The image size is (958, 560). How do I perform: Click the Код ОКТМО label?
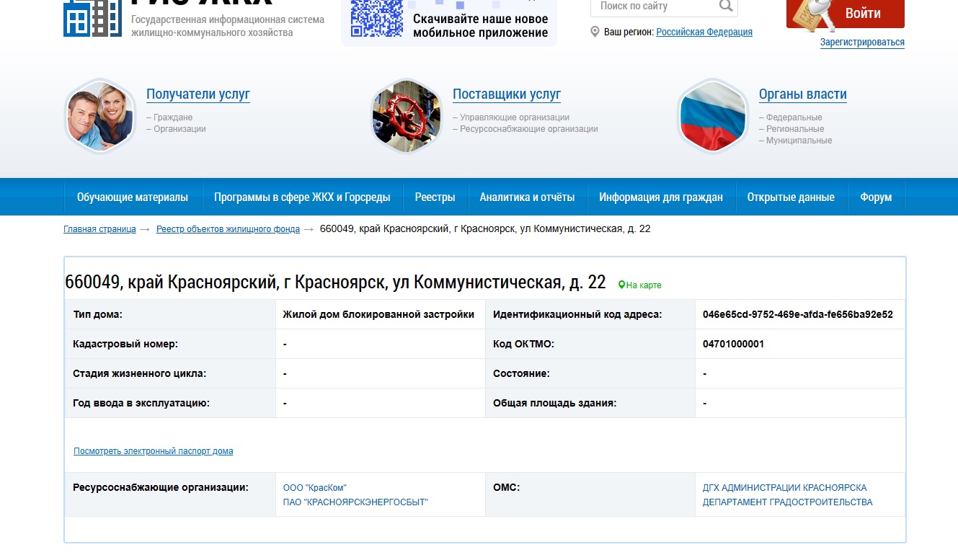pos(523,344)
